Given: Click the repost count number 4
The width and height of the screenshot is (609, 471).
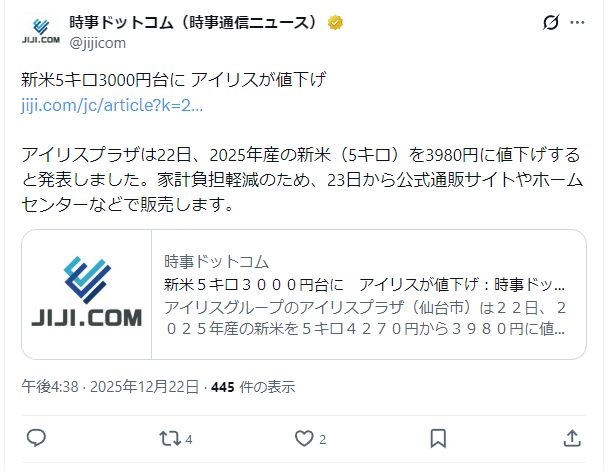Looking at the screenshot, I should (189, 440).
